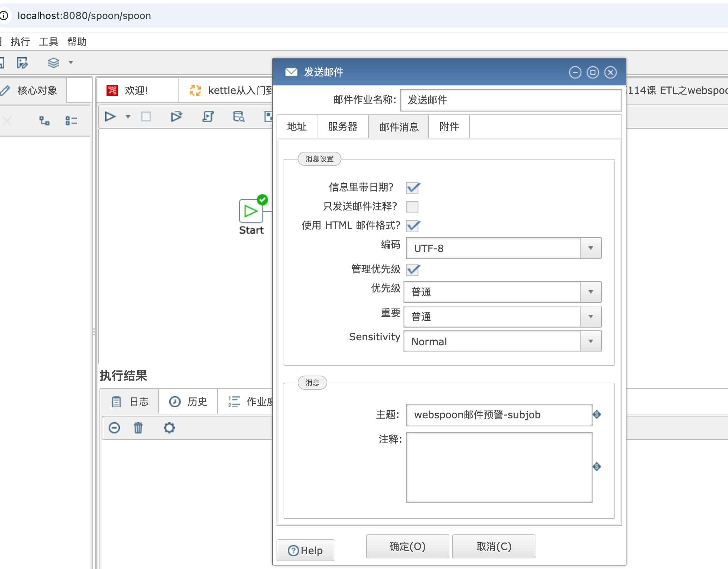728x569 pixels.
Task: Enable the 只发送邮件注释 checkbox
Action: point(413,207)
